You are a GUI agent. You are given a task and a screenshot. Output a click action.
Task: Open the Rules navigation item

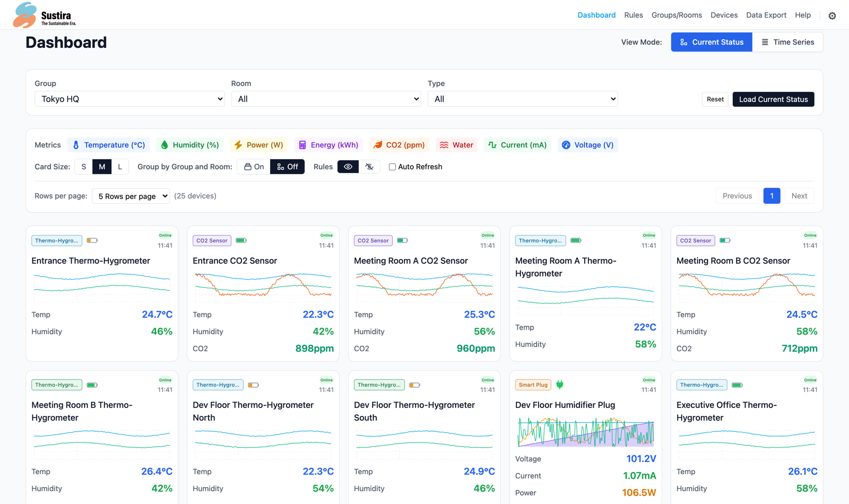tap(634, 15)
